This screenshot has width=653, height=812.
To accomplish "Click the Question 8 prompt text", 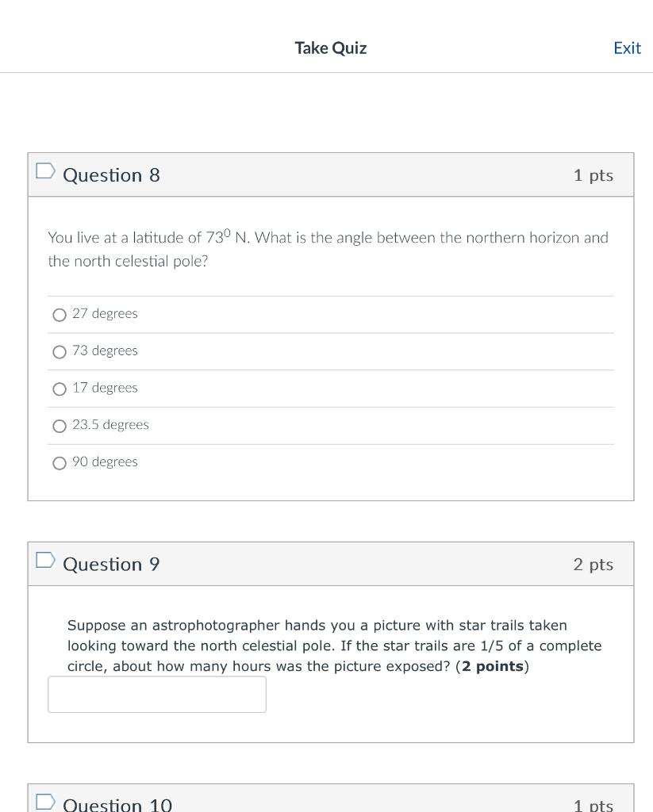I will [x=328, y=249].
